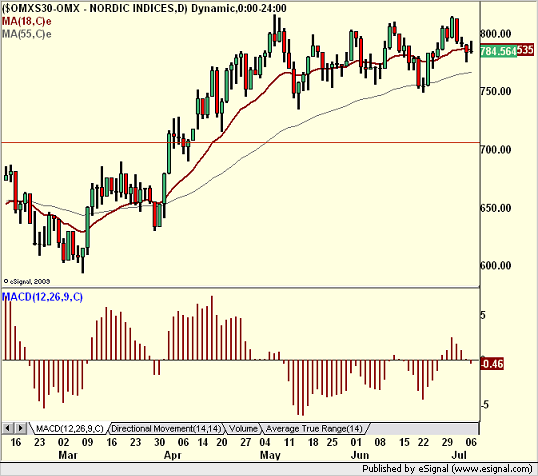Click the MACD axis label -5

click(x=484, y=405)
